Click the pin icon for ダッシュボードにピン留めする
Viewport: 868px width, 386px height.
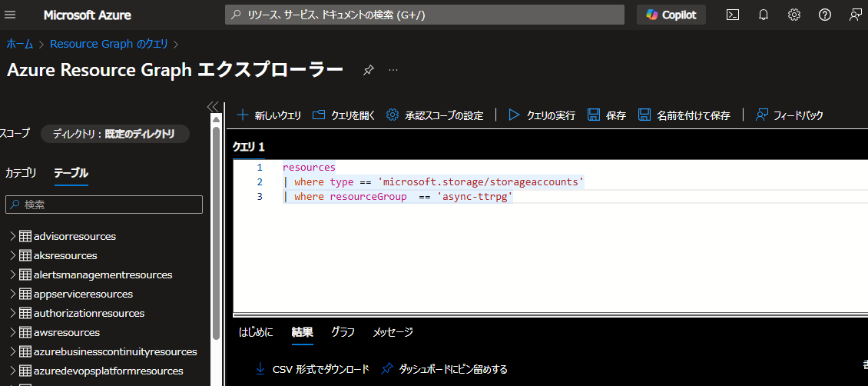387,369
